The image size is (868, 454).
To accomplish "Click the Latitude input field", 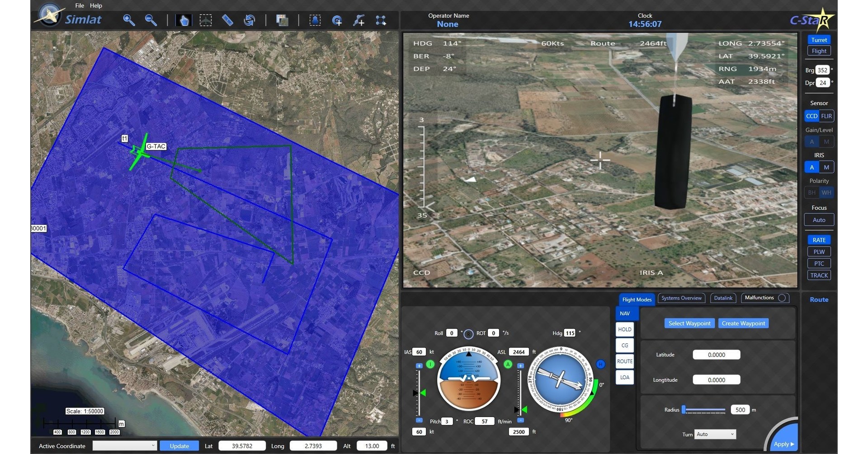I will [716, 355].
